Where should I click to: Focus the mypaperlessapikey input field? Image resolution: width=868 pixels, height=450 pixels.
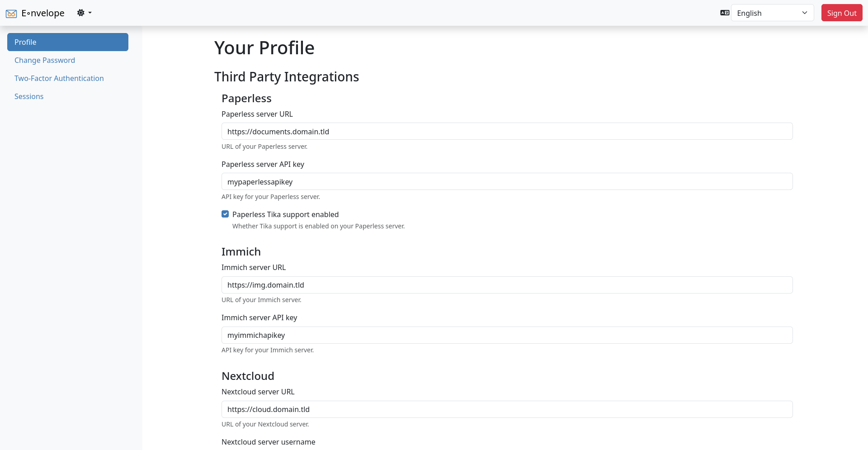pyautogui.click(x=506, y=181)
